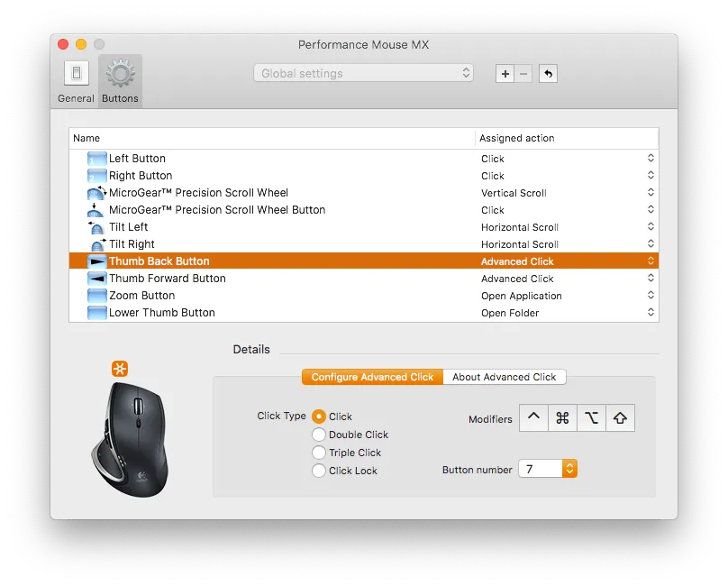
Task: Open the Global settings profile dropdown
Action: coord(363,73)
